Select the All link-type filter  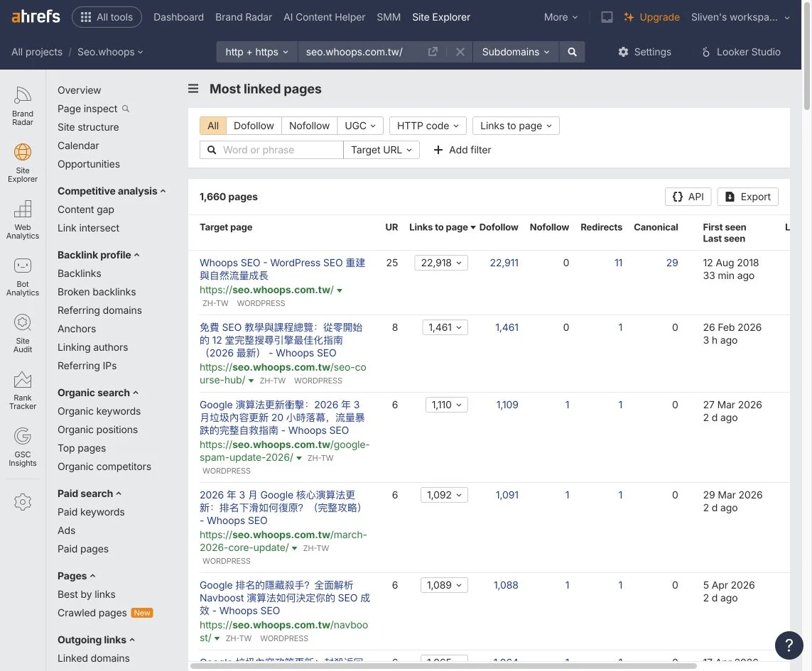213,126
